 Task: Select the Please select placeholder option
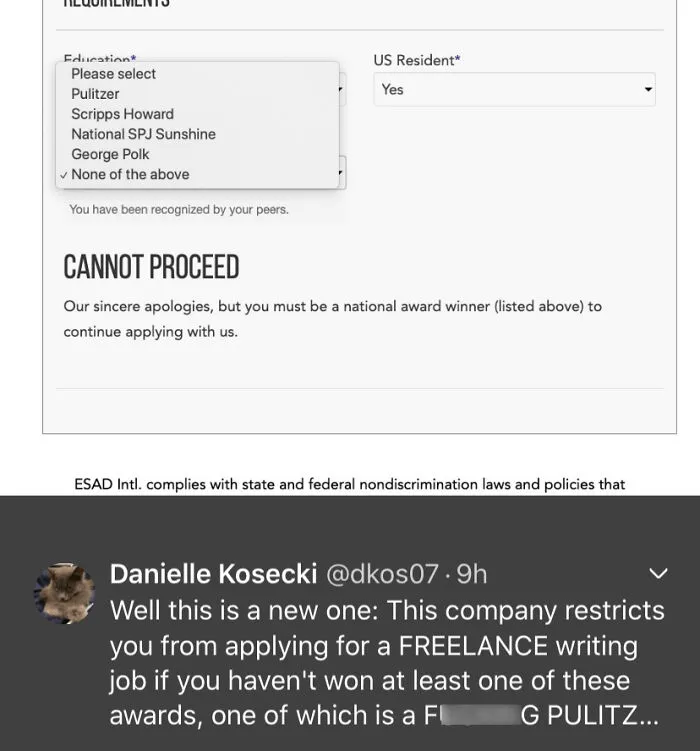pyautogui.click(x=197, y=74)
